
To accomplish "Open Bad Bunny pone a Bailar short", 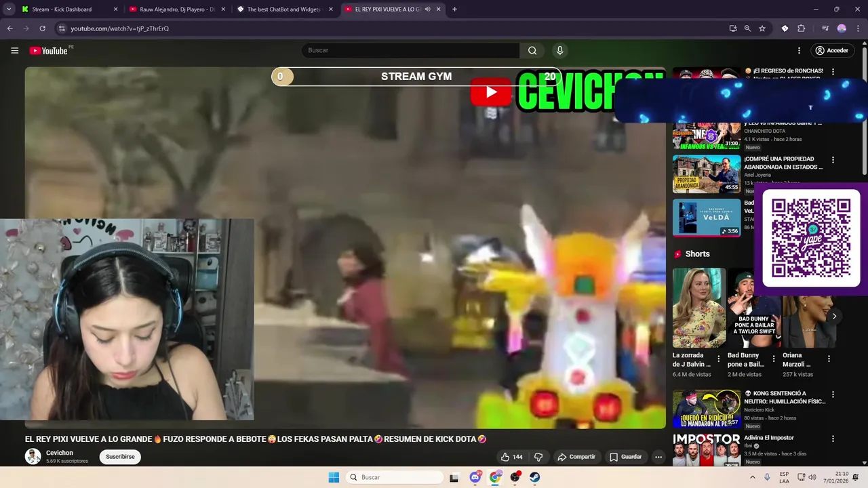I will coord(753,308).
